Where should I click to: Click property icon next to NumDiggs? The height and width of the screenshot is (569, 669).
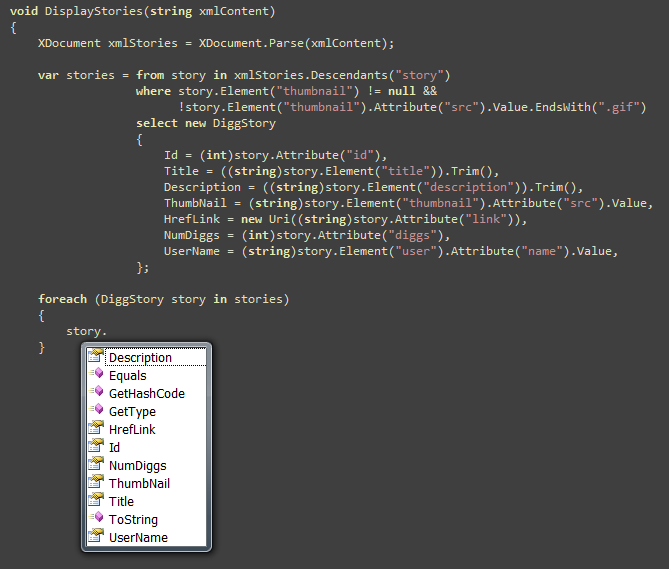96,464
